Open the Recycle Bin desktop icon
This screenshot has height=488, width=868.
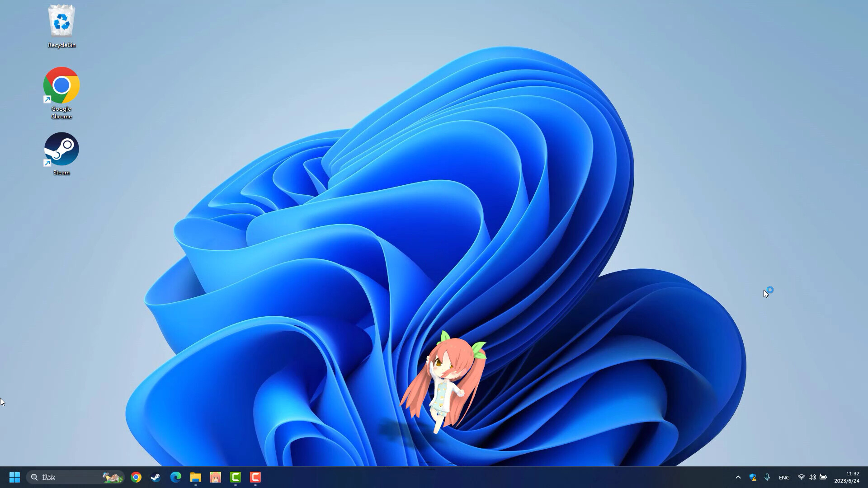point(61,25)
